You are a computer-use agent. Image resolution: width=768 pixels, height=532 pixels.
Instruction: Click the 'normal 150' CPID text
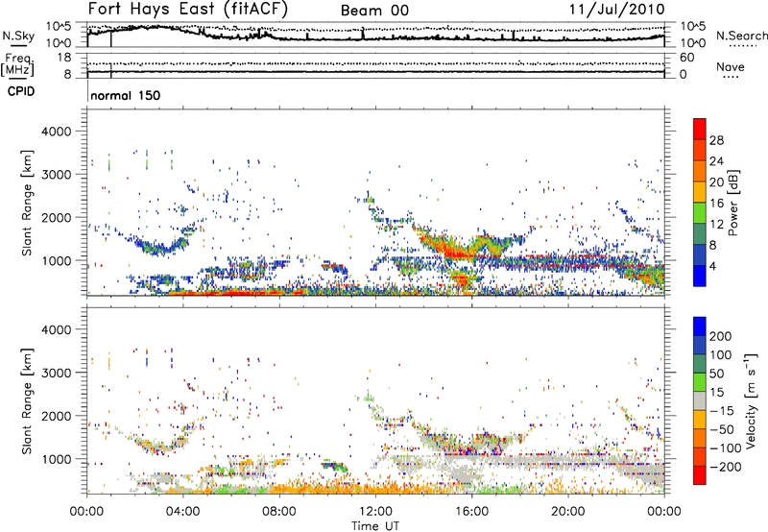pos(126,95)
